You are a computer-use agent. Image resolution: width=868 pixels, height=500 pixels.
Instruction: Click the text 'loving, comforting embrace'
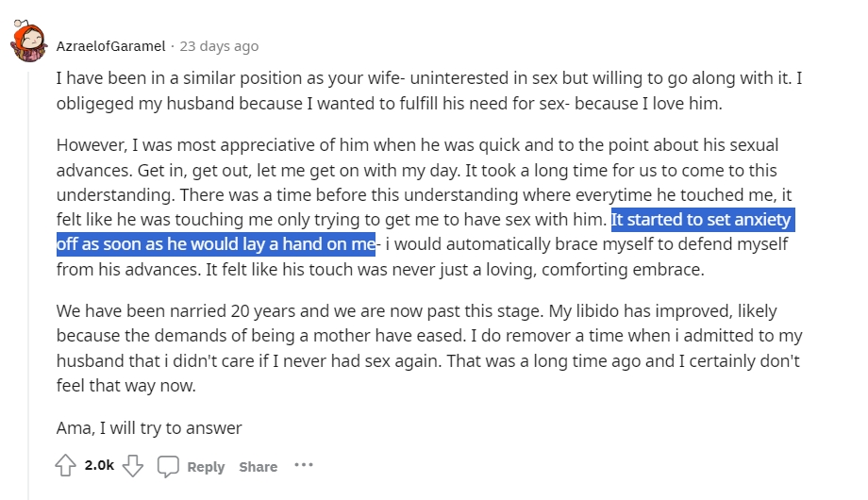(604, 269)
